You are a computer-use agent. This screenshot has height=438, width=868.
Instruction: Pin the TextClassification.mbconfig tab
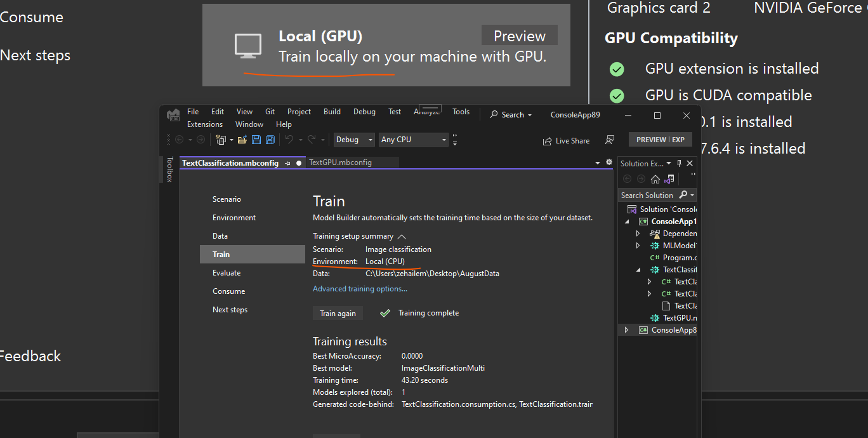(x=287, y=163)
